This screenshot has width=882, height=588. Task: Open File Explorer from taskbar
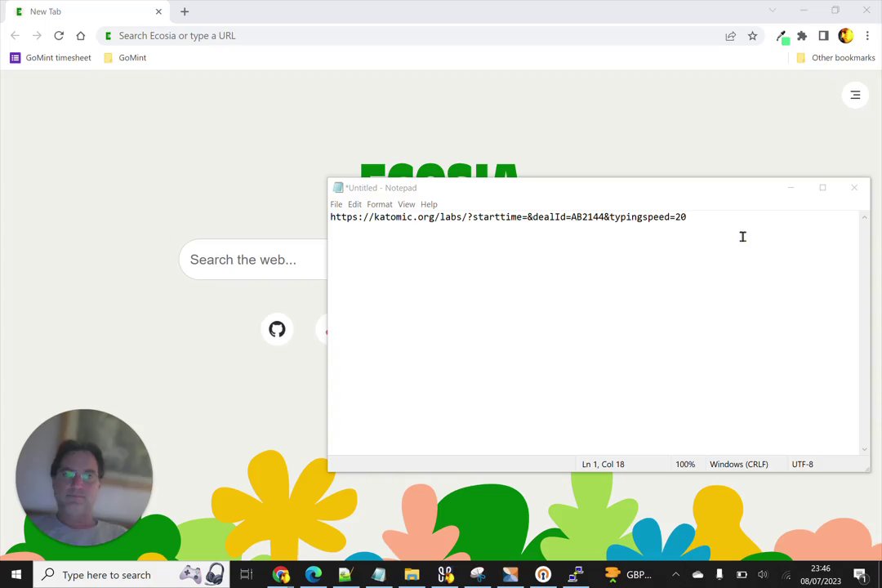[x=412, y=574]
